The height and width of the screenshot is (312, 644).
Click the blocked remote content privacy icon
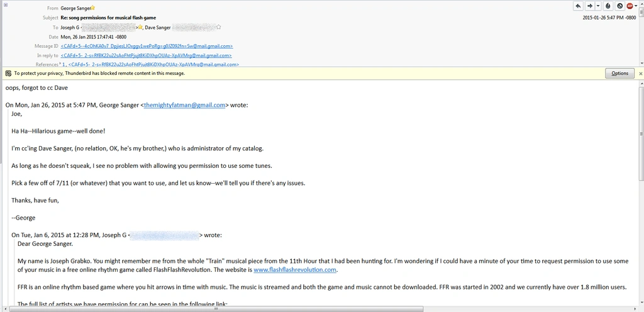[x=8, y=73]
